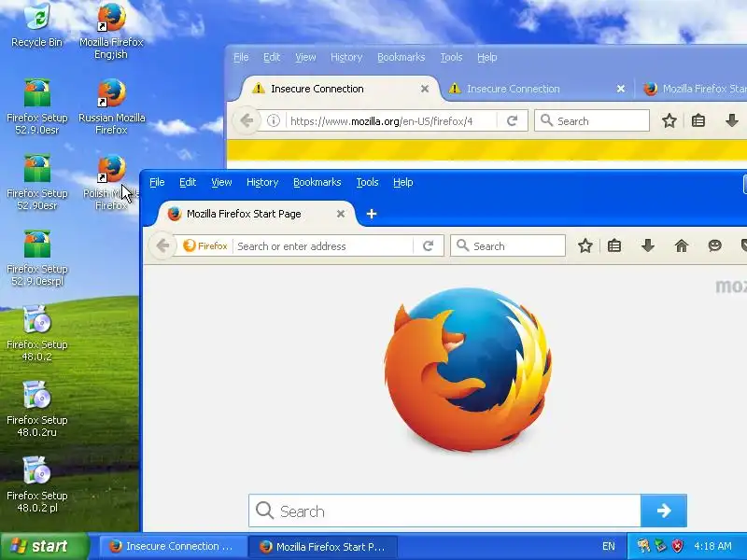Open Downloads arrow in background Firefox window
Screen dimensions: 747x560
(732, 121)
